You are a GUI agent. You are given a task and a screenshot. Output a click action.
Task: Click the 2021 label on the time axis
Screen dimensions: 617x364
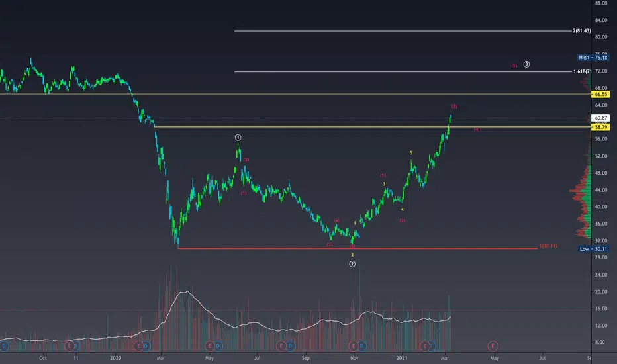[x=402, y=358]
